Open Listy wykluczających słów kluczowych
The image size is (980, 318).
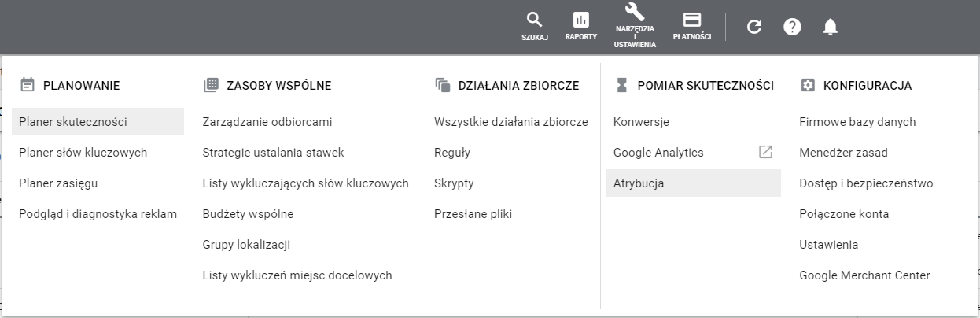[x=305, y=183]
